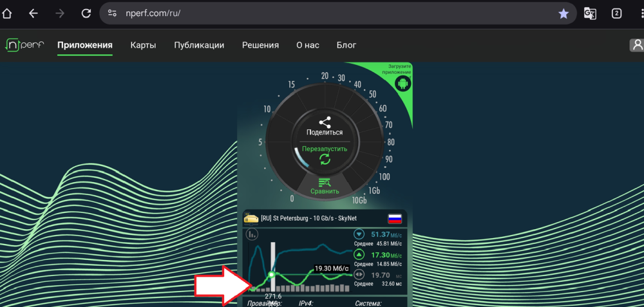Image resolution: width=644 pixels, height=307 pixels.
Task: Click the 51.37 Мб/с download value
Action: click(386, 234)
